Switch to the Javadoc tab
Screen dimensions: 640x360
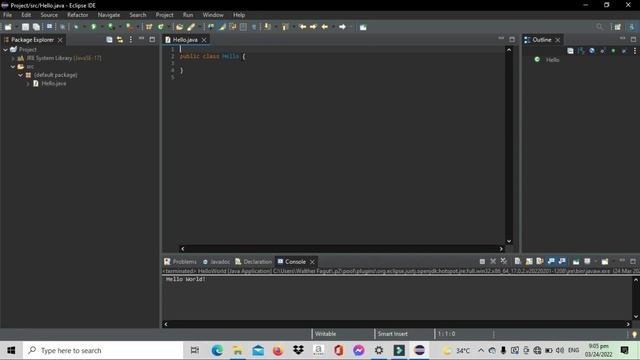[216, 262]
